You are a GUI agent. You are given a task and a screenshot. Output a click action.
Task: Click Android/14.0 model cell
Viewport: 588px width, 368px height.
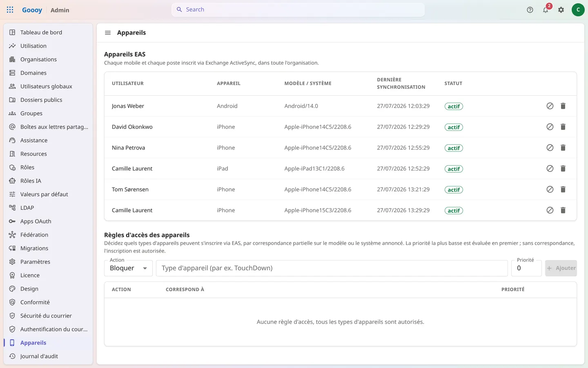pyautogui.click(x=301, y=106)
